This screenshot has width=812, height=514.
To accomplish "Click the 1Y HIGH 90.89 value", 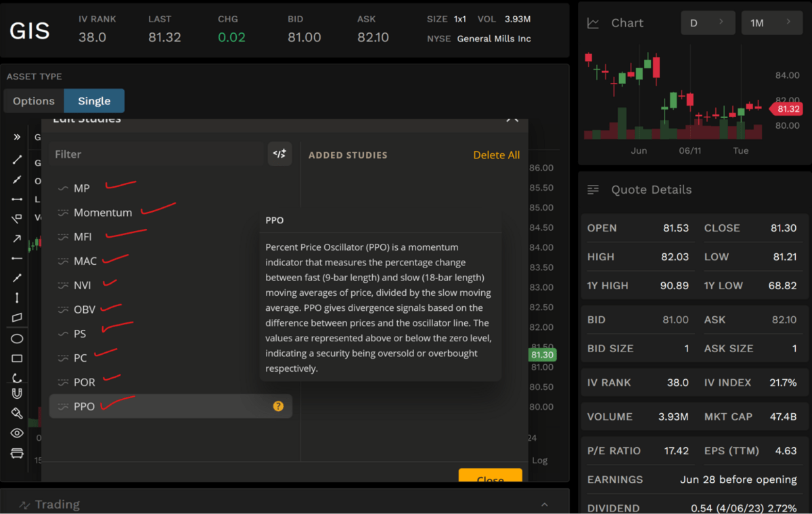I will [675, 286].
